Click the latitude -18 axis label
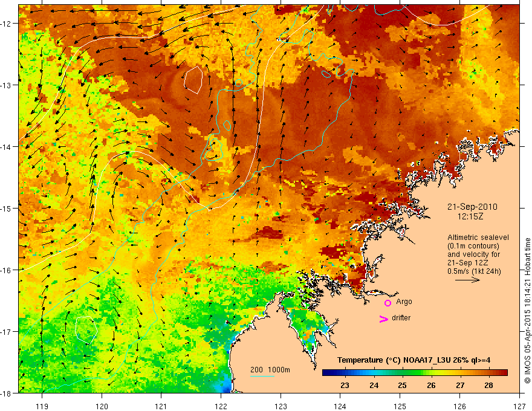This screenshot has height=411, width=532. click(7, 393)
